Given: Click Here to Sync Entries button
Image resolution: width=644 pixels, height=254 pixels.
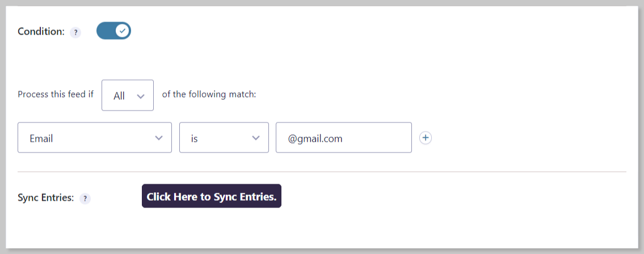Looking at the screenshot, I should [x=212, y=196].
